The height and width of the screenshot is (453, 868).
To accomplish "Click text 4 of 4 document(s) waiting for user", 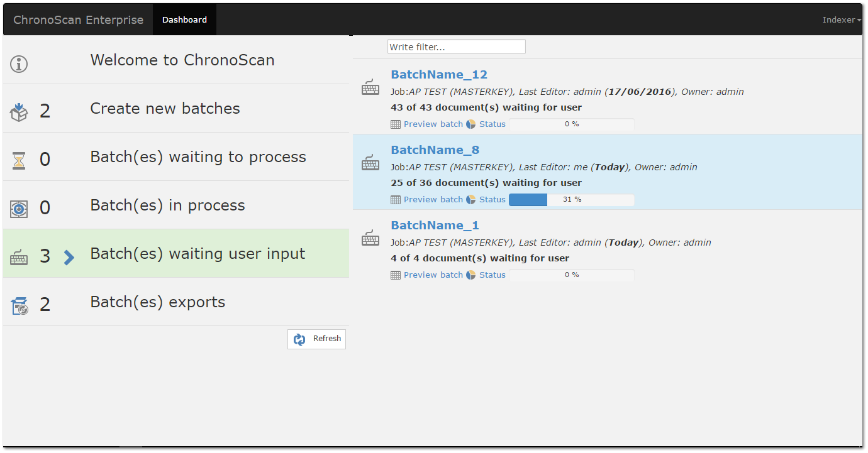I will (x=480, y=258).
